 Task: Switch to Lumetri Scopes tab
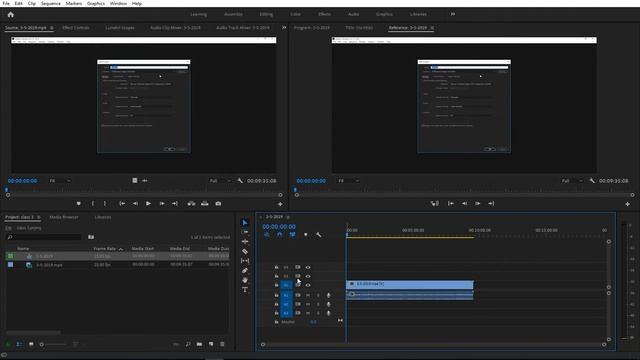120,28
